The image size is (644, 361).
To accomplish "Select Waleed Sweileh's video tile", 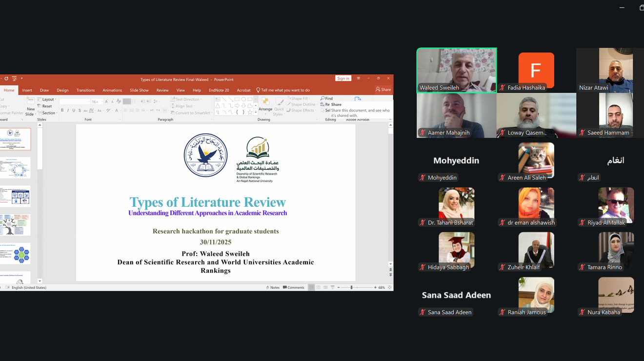I will tap(456, 70).
